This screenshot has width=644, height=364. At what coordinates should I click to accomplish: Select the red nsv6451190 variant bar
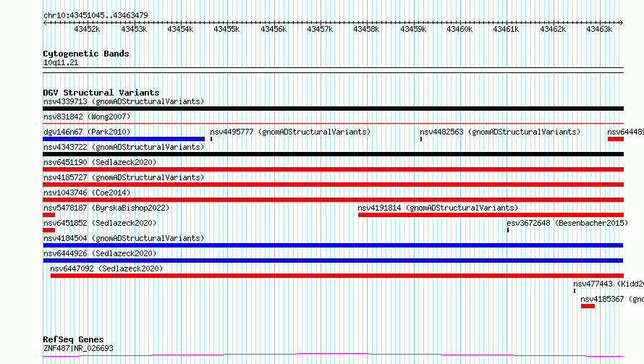click(333, 169)
